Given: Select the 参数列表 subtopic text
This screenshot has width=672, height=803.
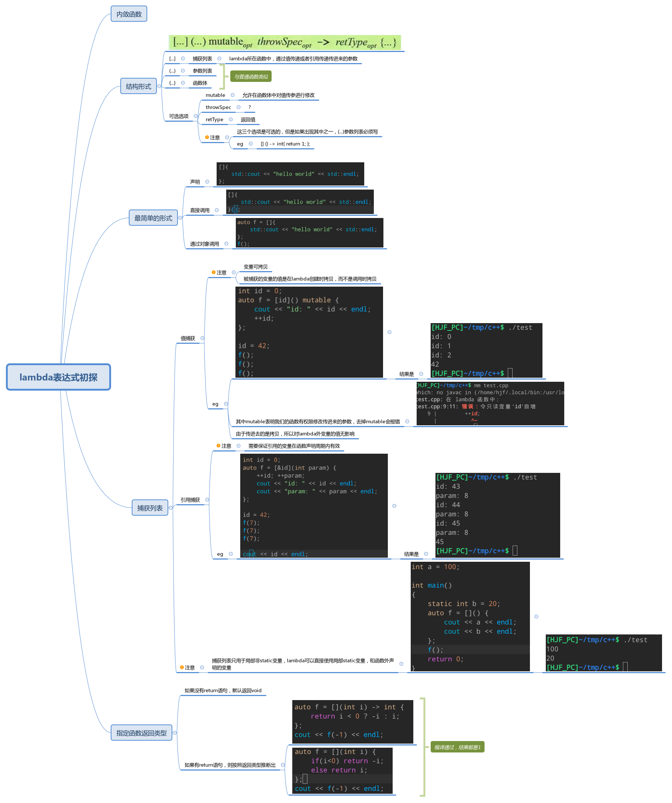Looking at the screenshot, I should tap(202, 71).
